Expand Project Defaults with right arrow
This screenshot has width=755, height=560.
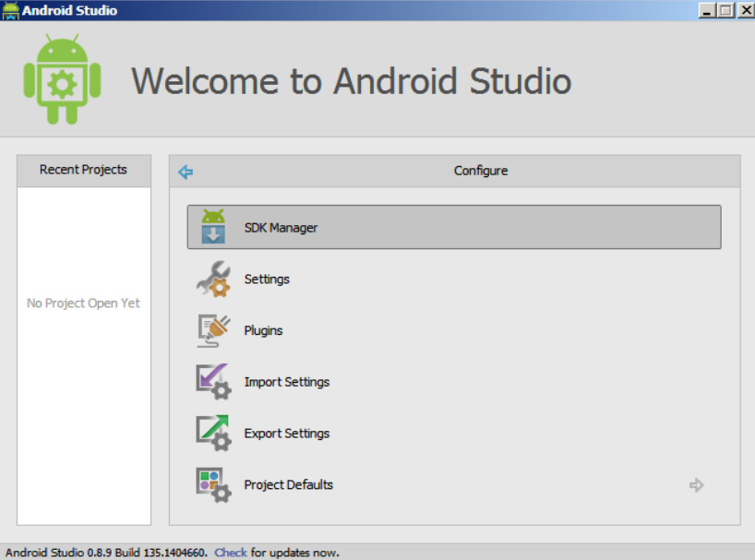[x=696, y=485]
